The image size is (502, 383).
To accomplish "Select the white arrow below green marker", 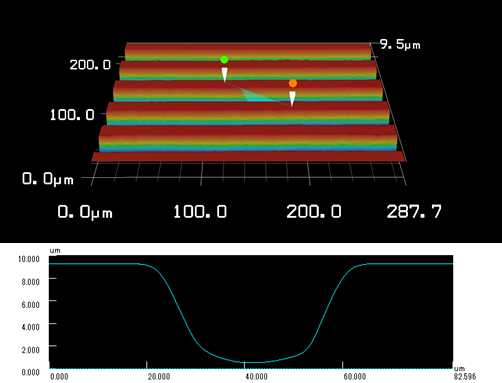I will pos(225,74).
